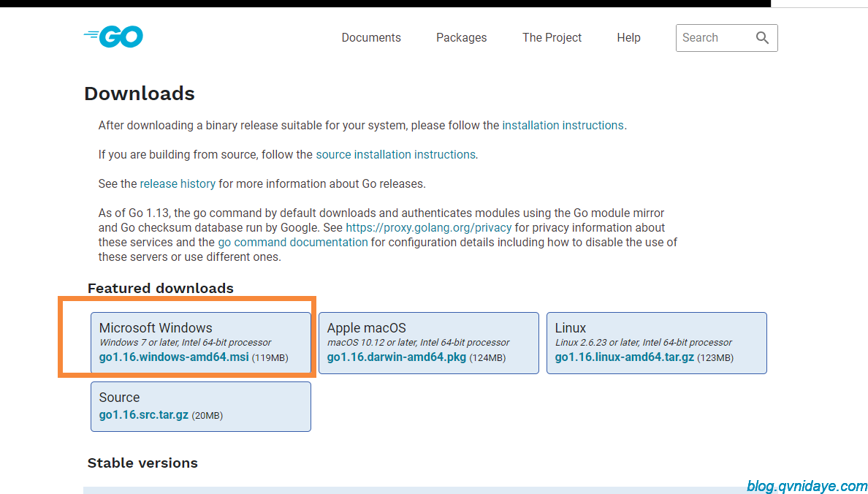Click the (124MB) file size text

pyautogui.click(x=487, y=358)
